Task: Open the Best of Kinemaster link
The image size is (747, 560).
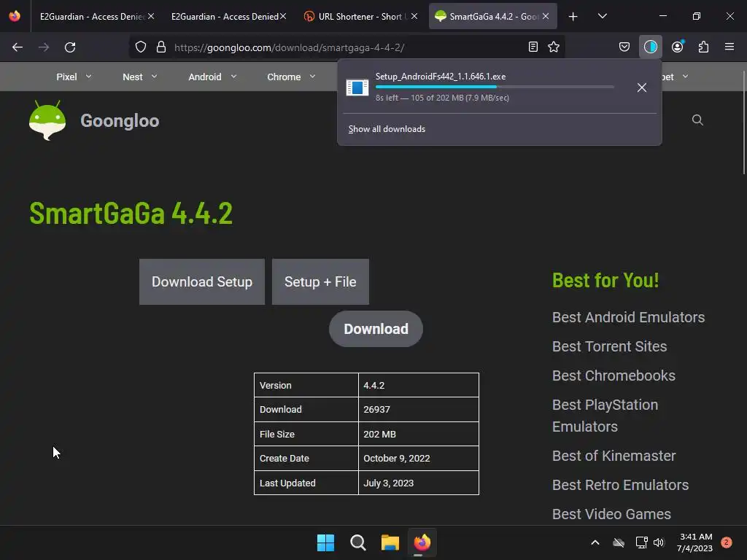Action: 614,456
